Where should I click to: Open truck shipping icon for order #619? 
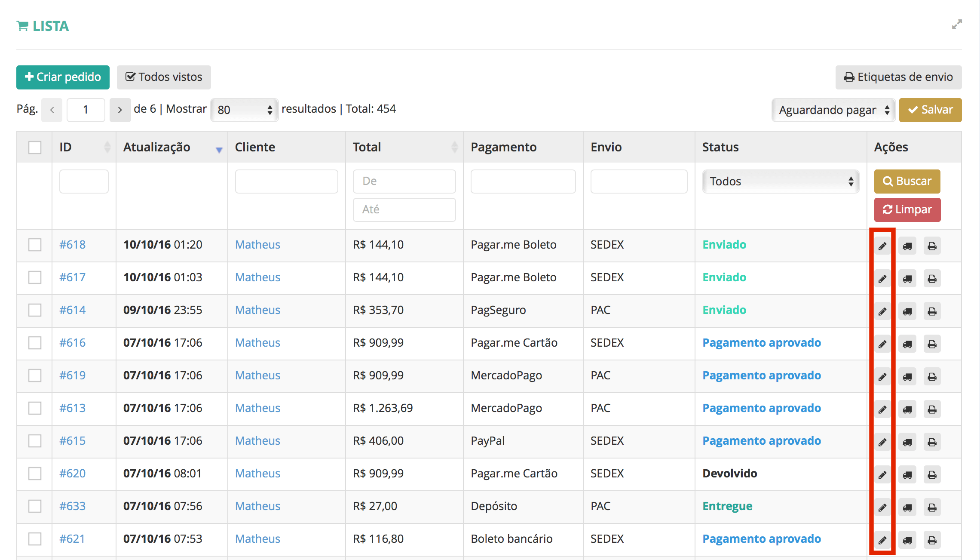907,377
